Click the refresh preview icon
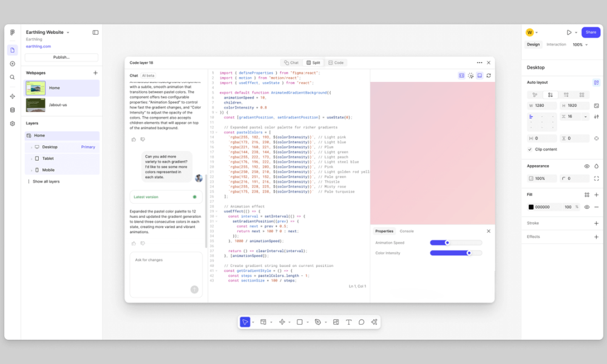Screen dimensions: 607x364 tap(489, 76)
